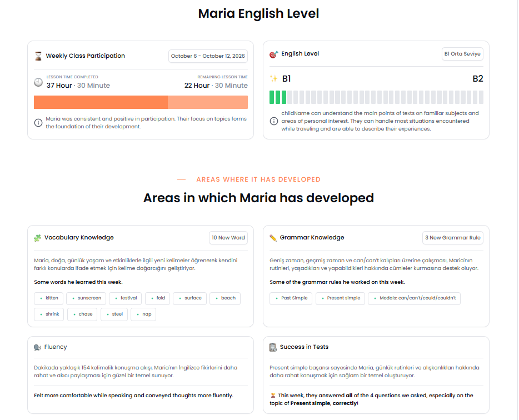Click the Success in Tests card title
Viewport: 519px width, 420px height.
tap(304, 347)
